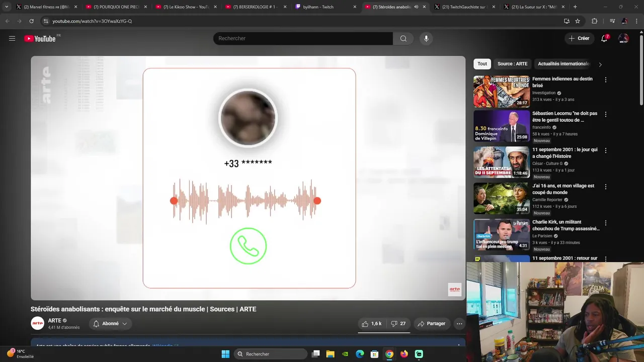
Task: Open the Camille Reporter jungle thumbnail
Action: tap(502, 198)
